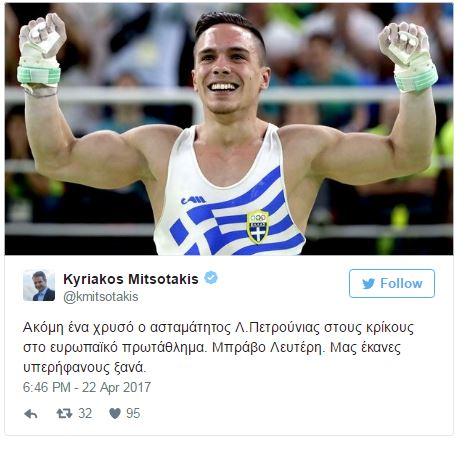Open Kyriakos Mitsotakis profile avatar
Image resolution: width=467 pixels, height=449 pixels.
click(x=39, y=285)
